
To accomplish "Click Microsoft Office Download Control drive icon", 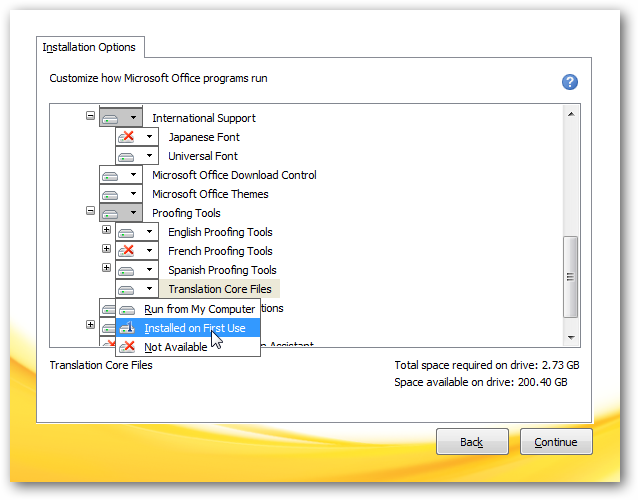I will pos(110,176).
